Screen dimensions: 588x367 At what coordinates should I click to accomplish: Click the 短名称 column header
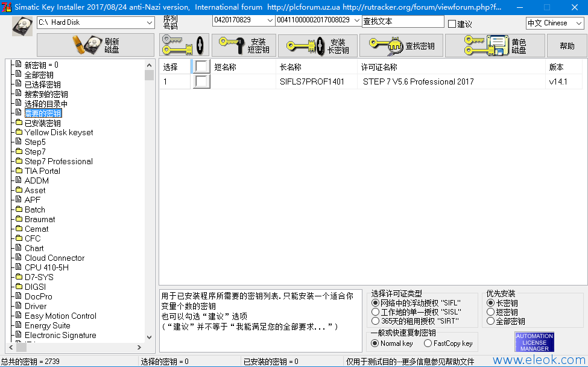click(243, 67)
